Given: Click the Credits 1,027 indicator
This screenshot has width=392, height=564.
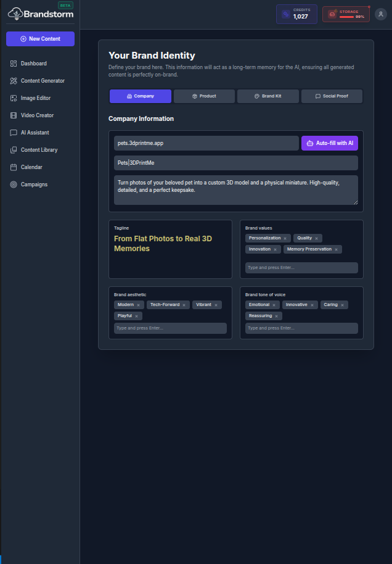Looking at the screenshot, I should click(x=296, y=14).
